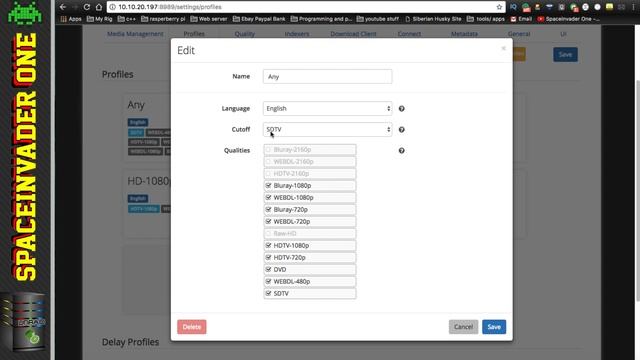
Task: Switch to Metadata settings tab
Action: click(464, 34)
